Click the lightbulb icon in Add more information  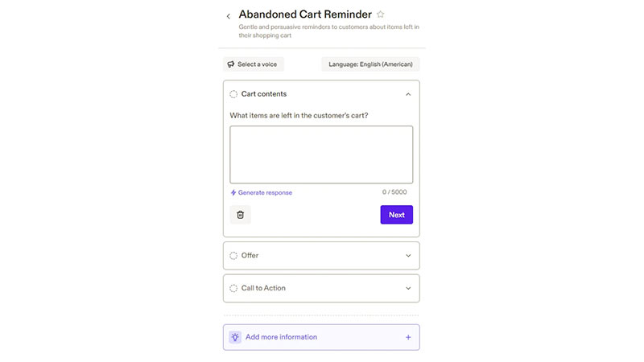pos(235,337)
